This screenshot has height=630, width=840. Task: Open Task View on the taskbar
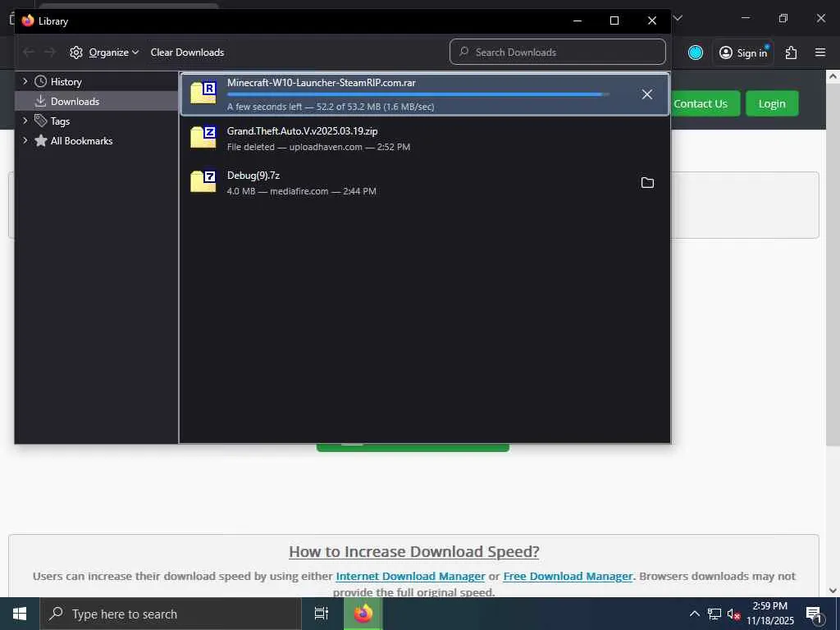pyautogui.click(x=322, y=614)
